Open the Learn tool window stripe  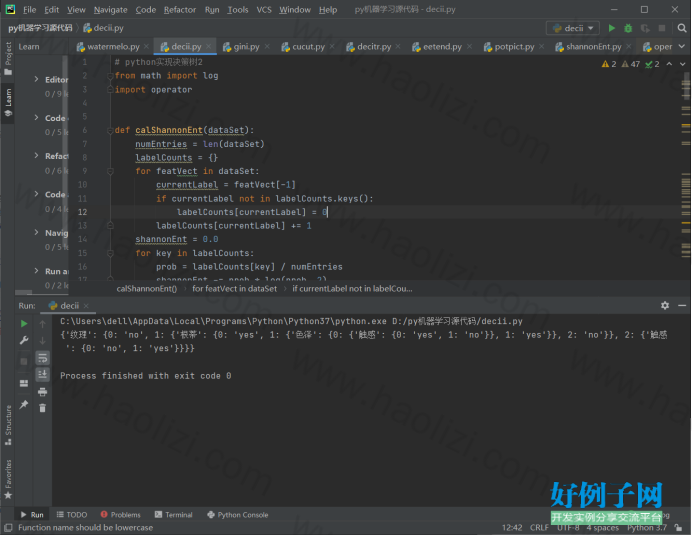tap(8, 102)
